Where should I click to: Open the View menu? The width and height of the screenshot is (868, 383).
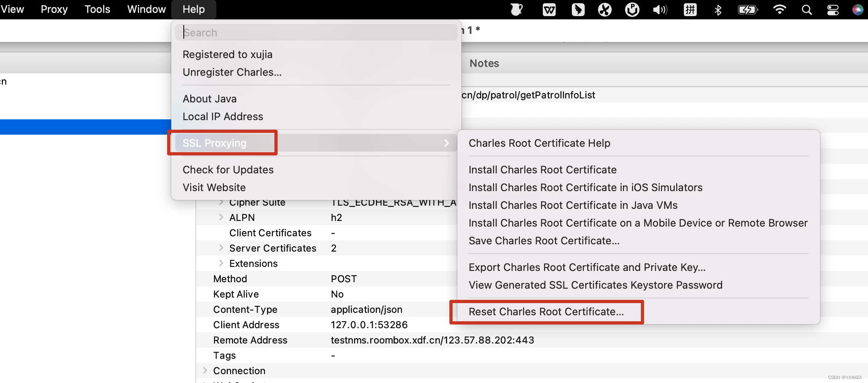click(x=12, y=9)
